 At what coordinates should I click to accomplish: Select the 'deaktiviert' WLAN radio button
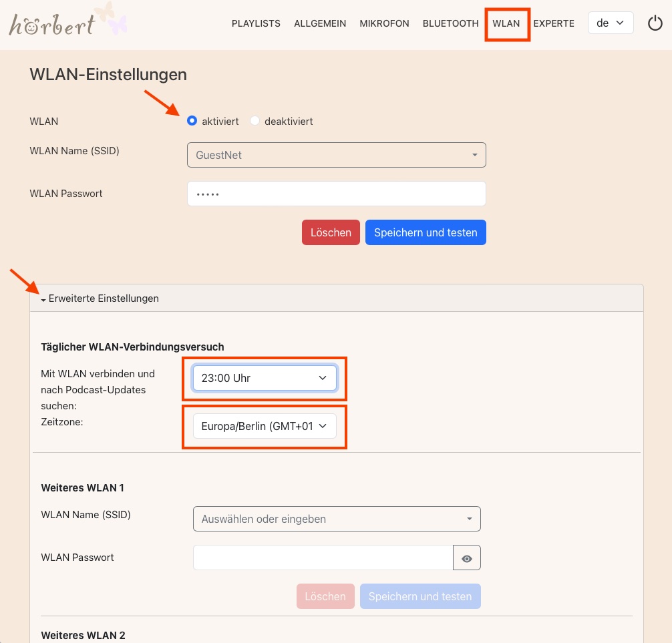(x=255, y=121)
